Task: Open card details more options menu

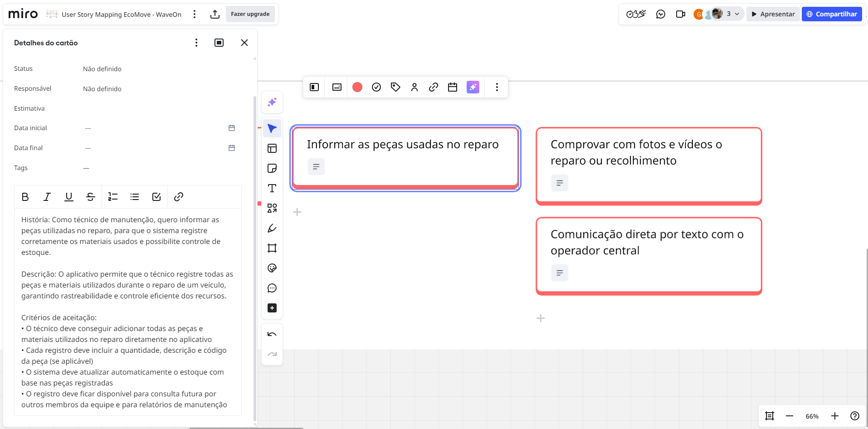Action: (x=196, y=43)
